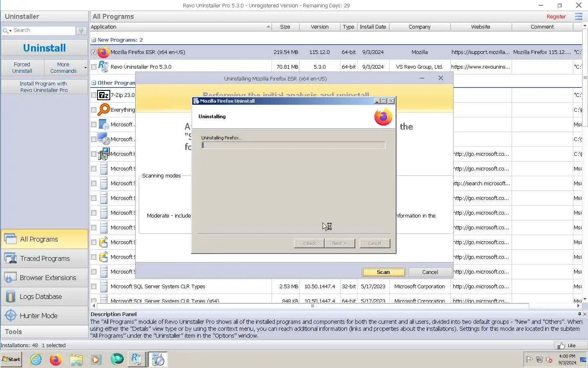Select the All Programs sidebar tab
Screen dimensions: 588x368
44,239
